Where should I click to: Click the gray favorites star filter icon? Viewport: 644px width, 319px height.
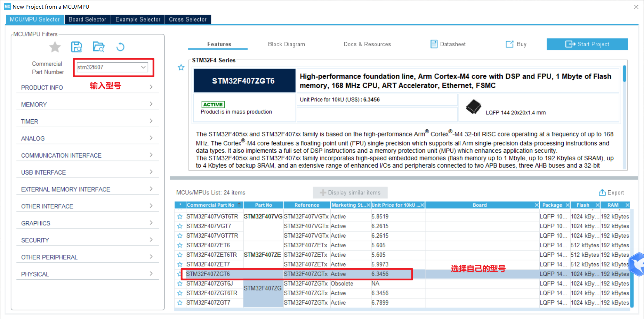[55, 47]
